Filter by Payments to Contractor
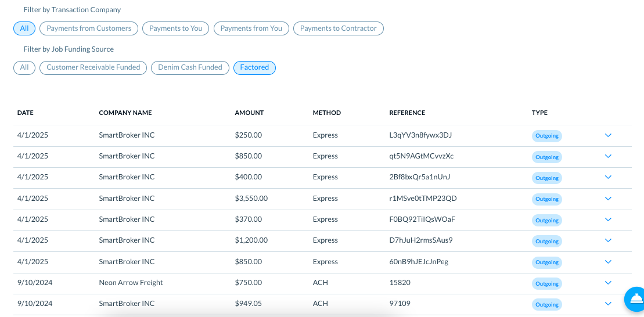 (x=338, y=28)
